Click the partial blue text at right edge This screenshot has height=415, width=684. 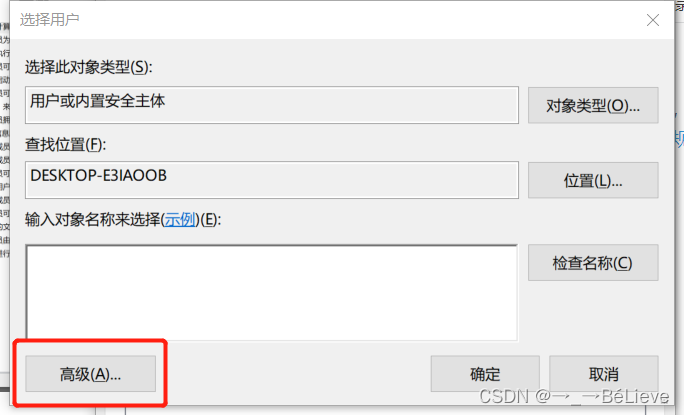click(679, 139)
